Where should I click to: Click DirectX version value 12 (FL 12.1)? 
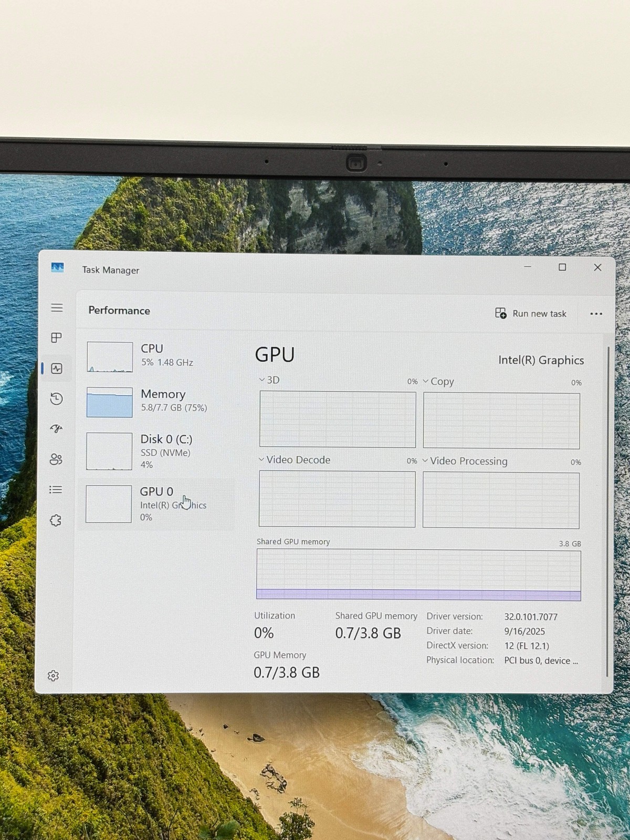527,646
